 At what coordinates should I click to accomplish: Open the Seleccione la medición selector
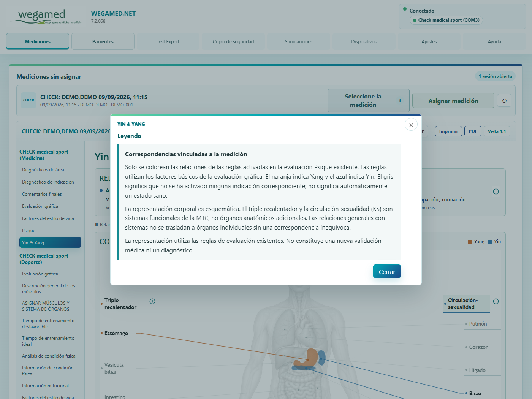pos(368,101)
